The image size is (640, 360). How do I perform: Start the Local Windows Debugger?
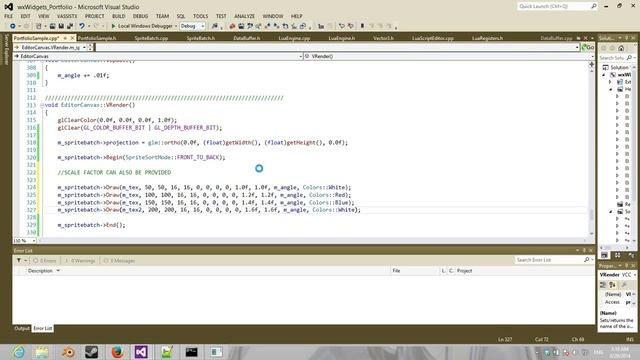click(142, 26)
